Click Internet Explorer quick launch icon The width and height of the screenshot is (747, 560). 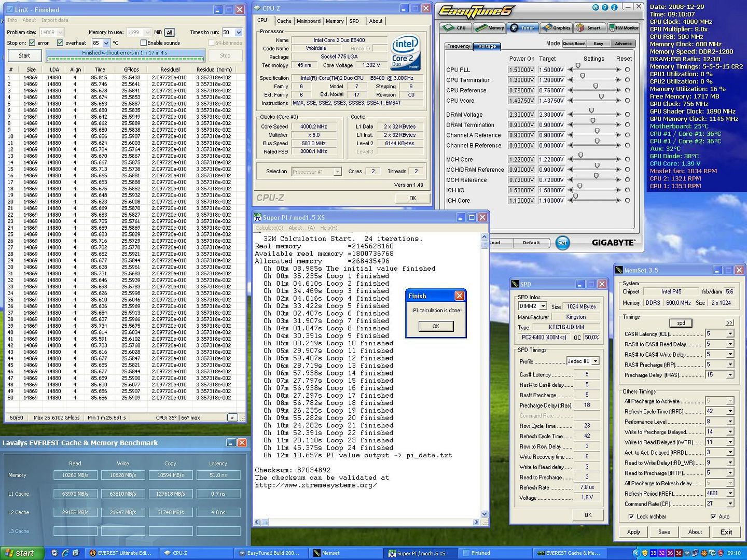pos(65,553)
